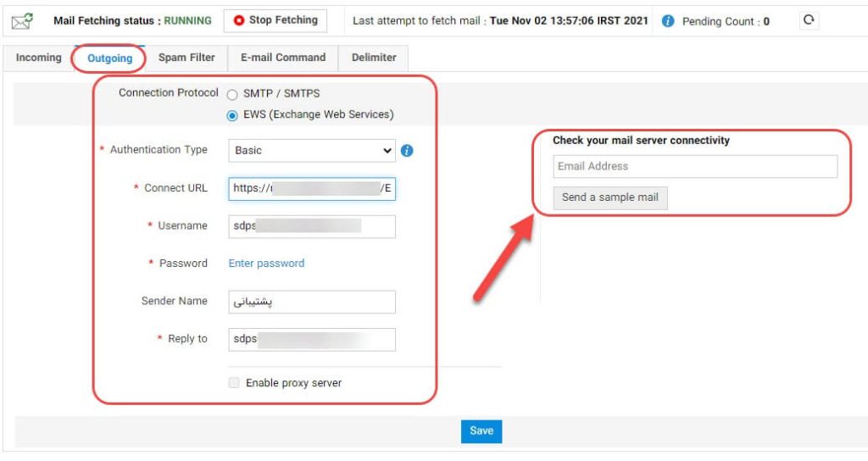Click the Connect URL input field

(312, 189)
